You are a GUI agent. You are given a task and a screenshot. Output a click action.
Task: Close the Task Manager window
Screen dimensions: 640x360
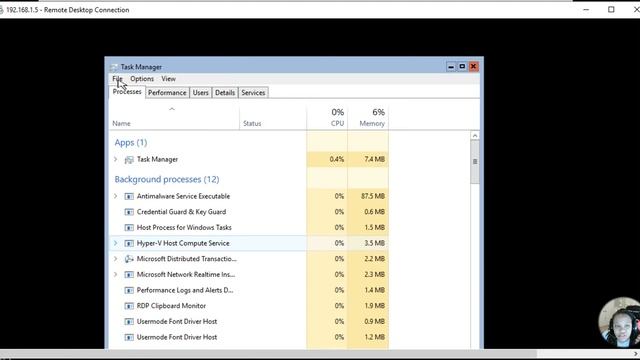click(x=473, y=67)
